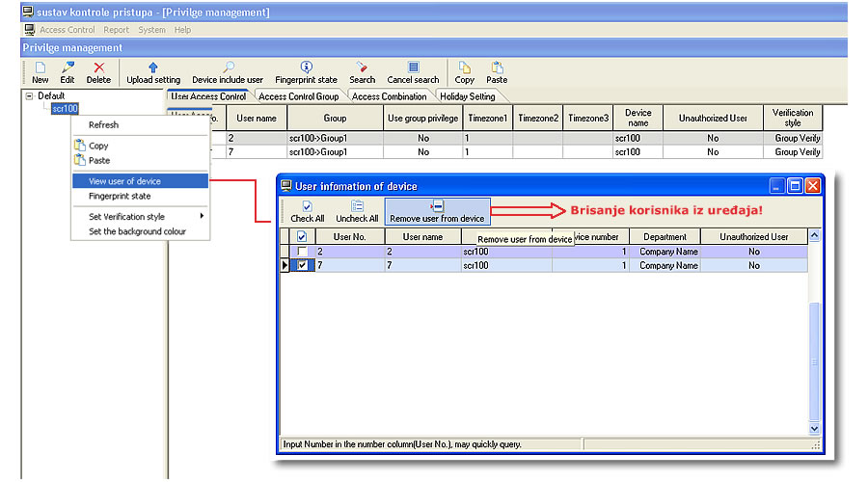Click the New toolbar icon
This screenshot has width=868, height=482.
tap(41, 67)
